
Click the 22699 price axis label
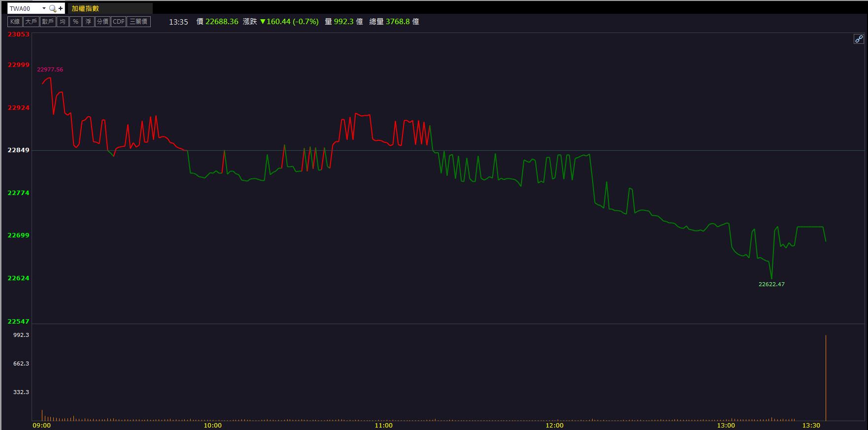pyautogui.click(x=19, y=235)
